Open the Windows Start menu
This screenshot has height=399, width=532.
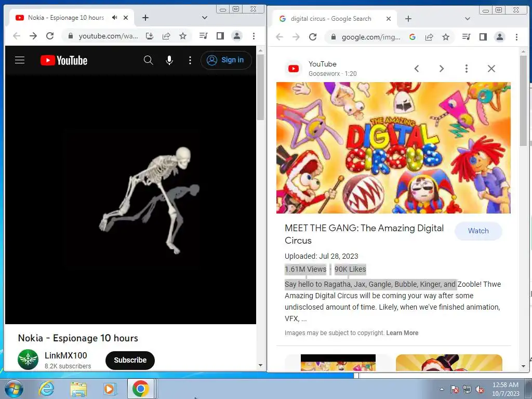tap(14, 389)
